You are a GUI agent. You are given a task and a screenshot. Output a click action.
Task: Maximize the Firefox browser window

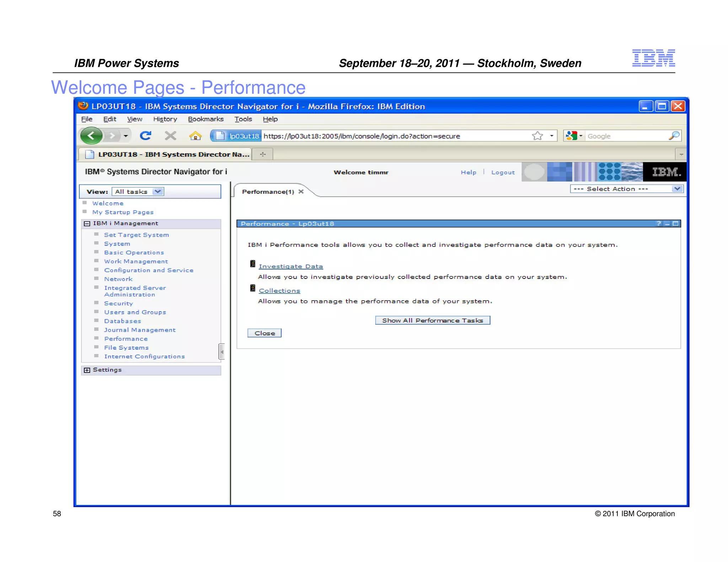[x=662, y=106]
